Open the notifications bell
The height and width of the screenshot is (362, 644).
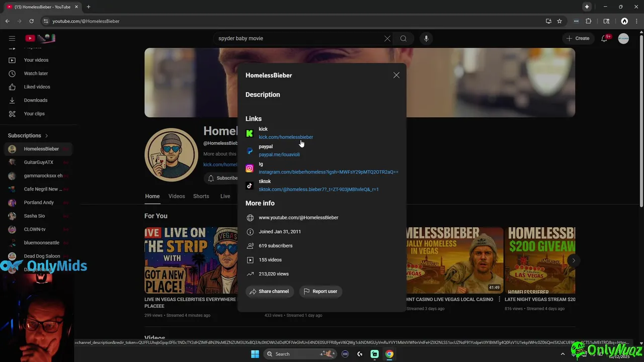point(605,38)
